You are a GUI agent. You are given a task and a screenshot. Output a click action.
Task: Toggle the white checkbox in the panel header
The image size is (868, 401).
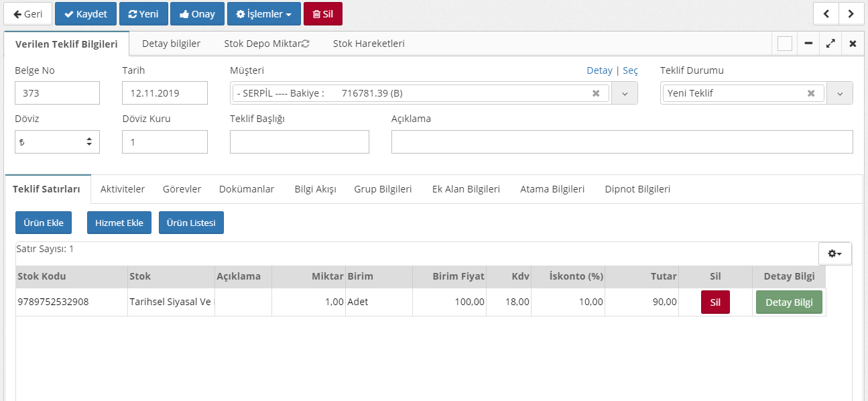pos(785,44)
